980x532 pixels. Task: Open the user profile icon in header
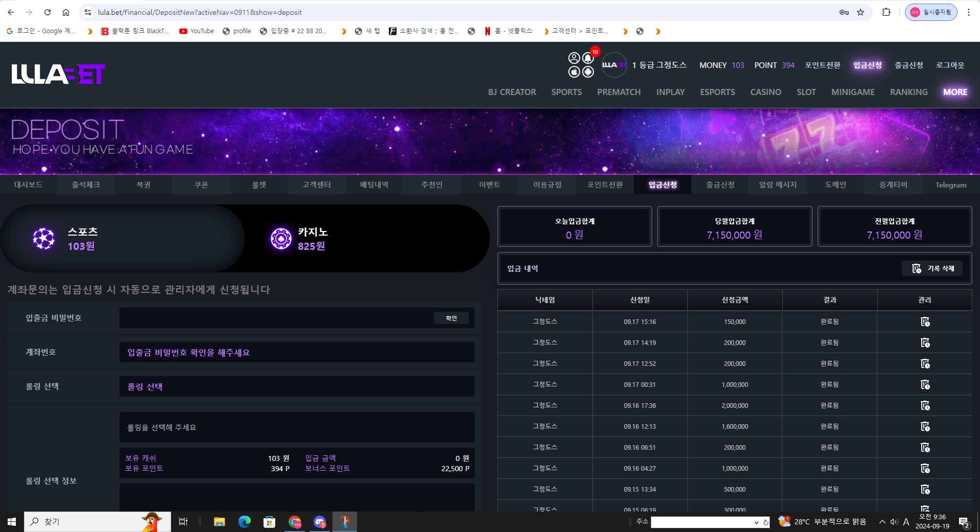[574, 58]
